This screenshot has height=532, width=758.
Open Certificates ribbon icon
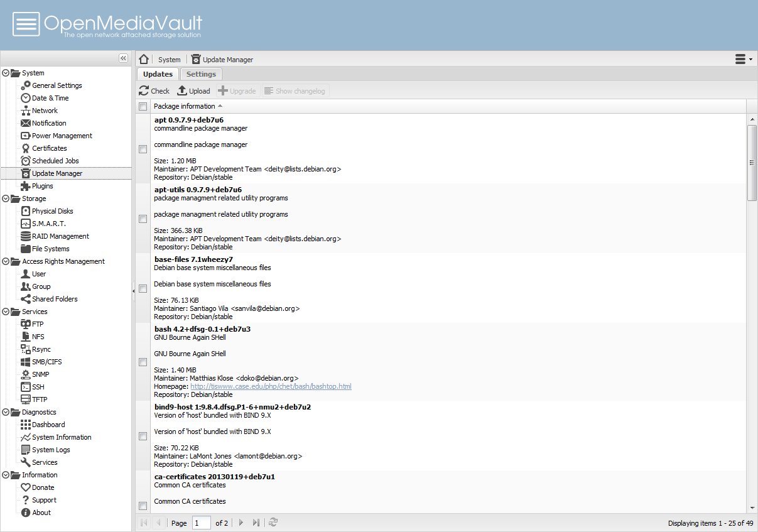click(26, 148)
